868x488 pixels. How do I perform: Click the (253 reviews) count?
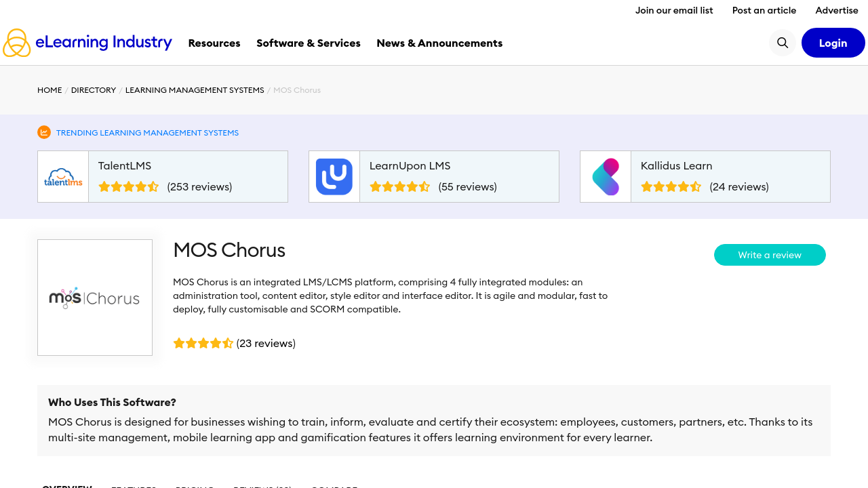point(199,186)
